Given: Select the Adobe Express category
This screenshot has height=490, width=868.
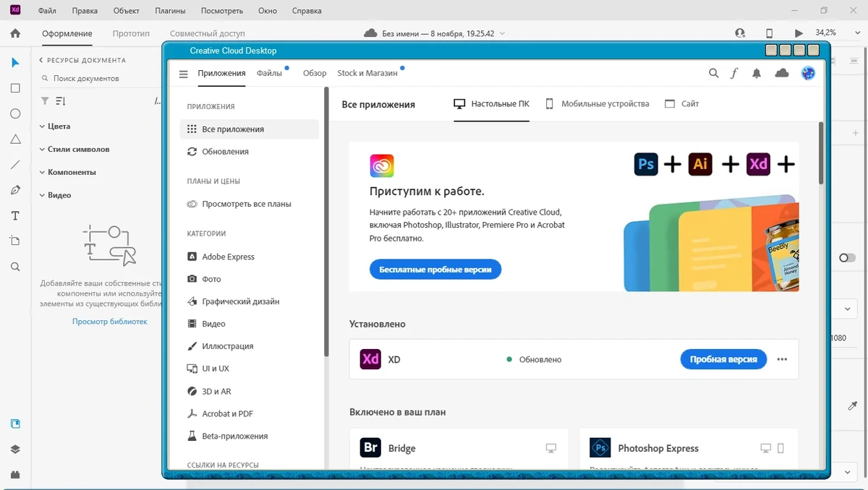Looking at the screenshot, I should tap(250, 257).
